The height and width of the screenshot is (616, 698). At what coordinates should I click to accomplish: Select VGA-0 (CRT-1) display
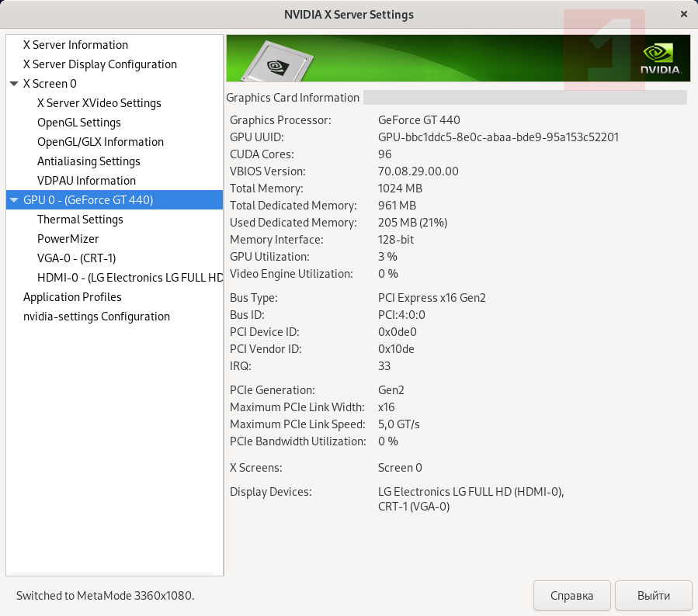coord(76,258)
